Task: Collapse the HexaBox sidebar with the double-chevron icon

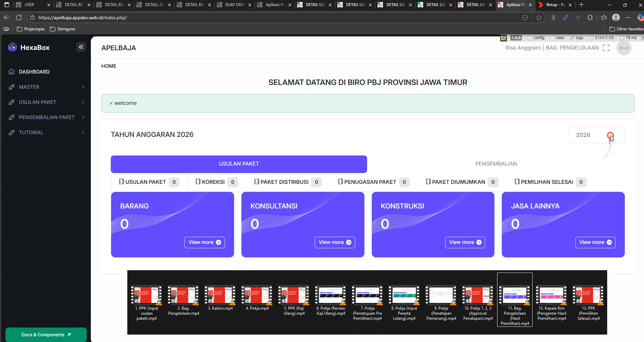Action: pyautogui.click(x=81, y=47)
